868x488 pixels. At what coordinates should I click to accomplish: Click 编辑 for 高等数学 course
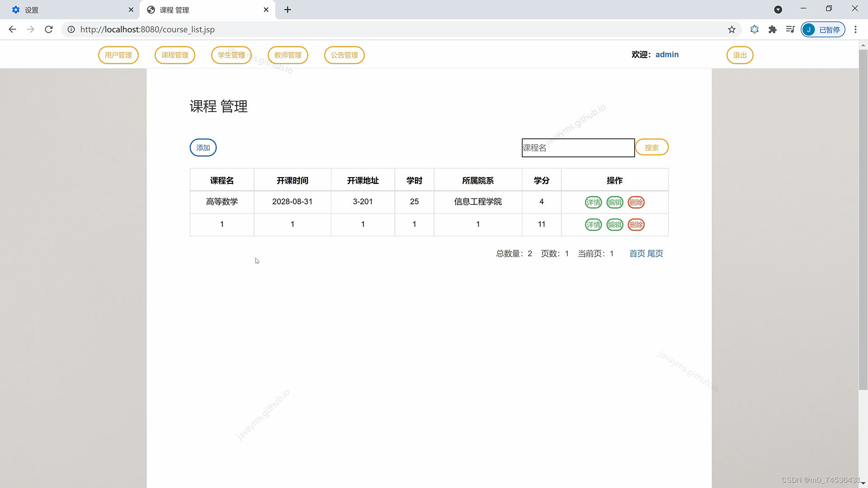tap(615, 202)
